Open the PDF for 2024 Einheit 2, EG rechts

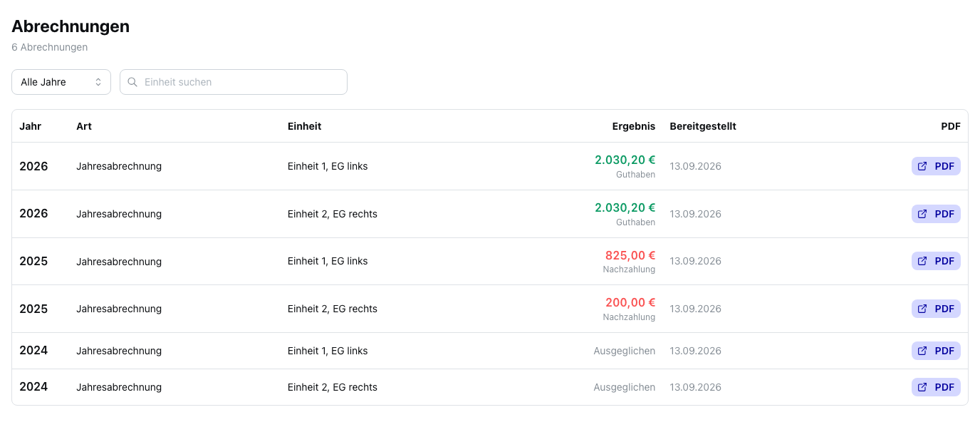tap(936, 387)
